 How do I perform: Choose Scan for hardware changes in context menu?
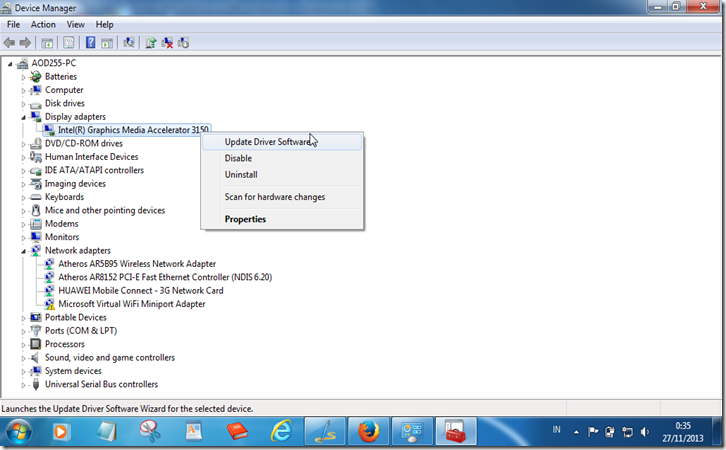[282, 197]
